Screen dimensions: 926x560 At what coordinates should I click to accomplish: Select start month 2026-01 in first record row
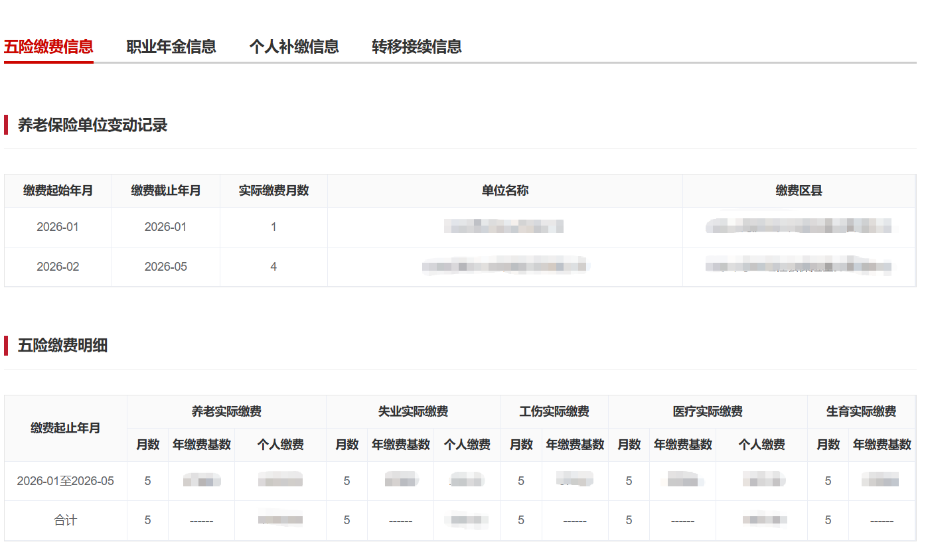[x=58, y=227]
